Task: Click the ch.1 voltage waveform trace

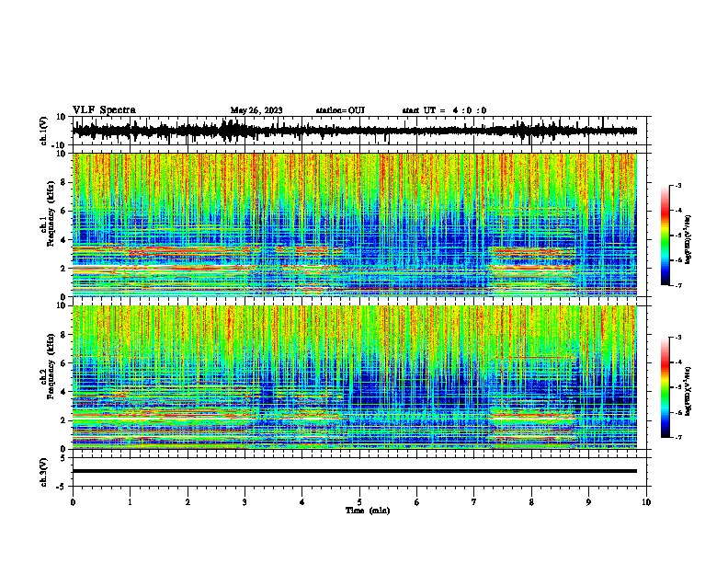Action: coord(354,131)
